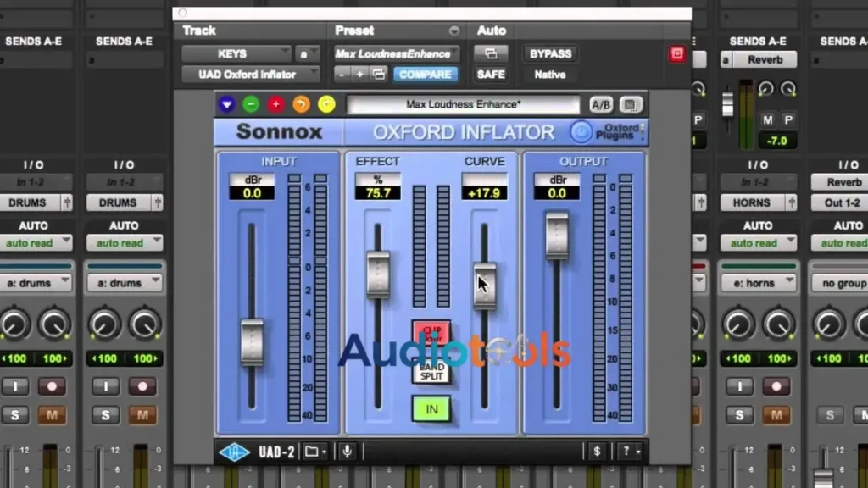Image resolution: width=868 pixels, height=488 pixels.
Task: Toggle the green IN button on Inflator
Action: (431, 409)
